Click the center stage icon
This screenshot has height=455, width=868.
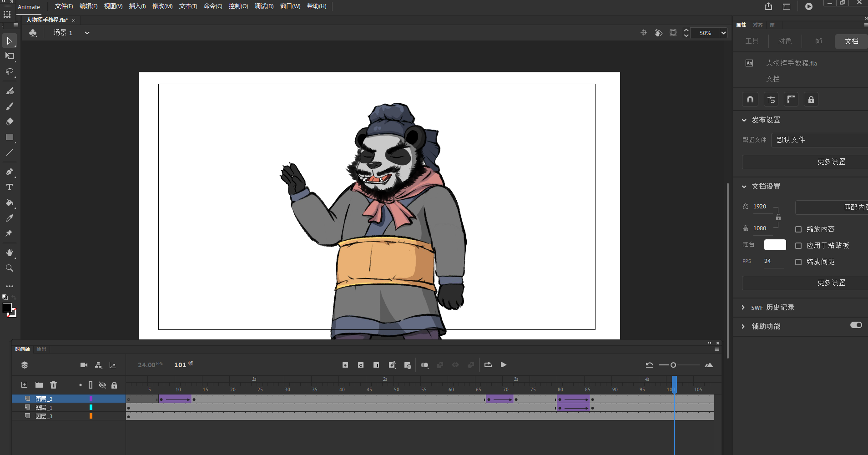point(644,33)
